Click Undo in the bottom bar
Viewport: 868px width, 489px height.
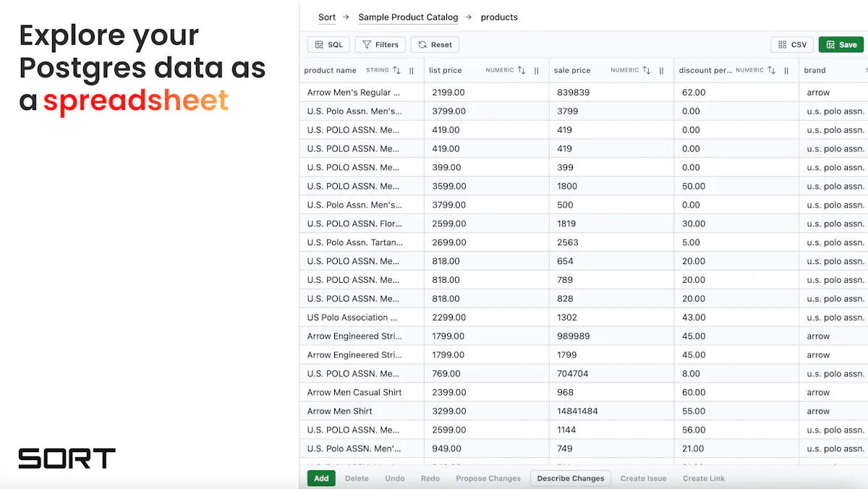coord(395,478)
